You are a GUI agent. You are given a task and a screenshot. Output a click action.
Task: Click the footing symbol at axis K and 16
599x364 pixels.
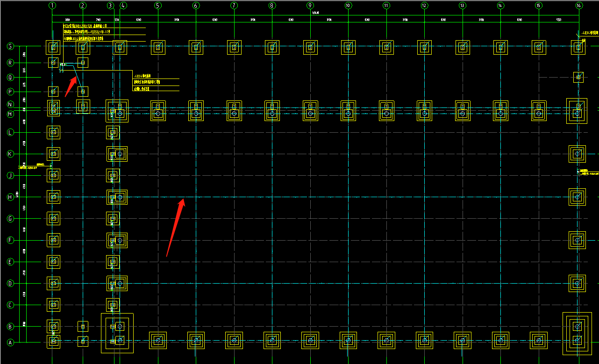pos(577,154)
